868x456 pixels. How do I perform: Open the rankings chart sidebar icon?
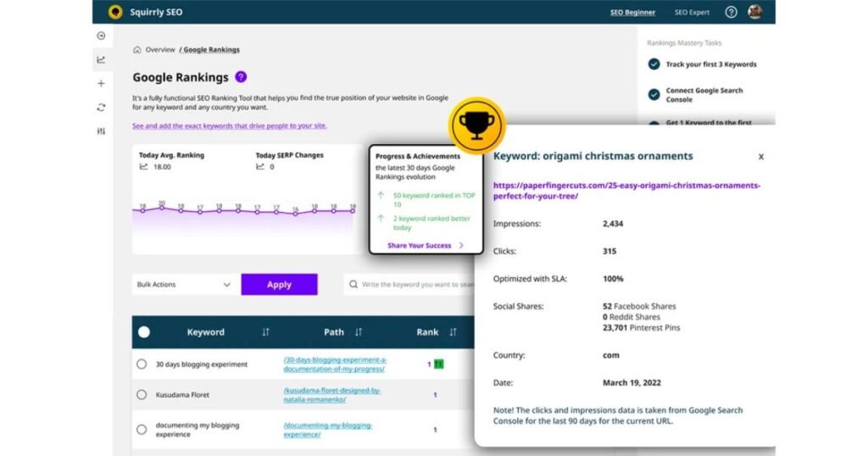[101, 60]
